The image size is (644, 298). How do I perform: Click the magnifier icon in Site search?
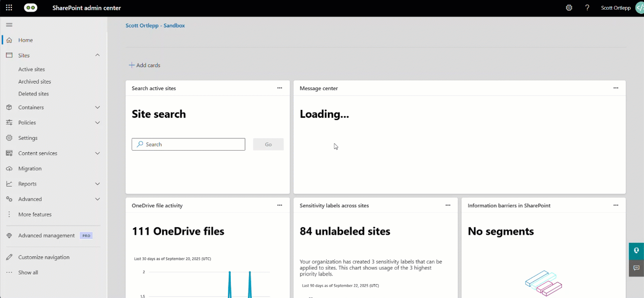[x=140, y=144]
